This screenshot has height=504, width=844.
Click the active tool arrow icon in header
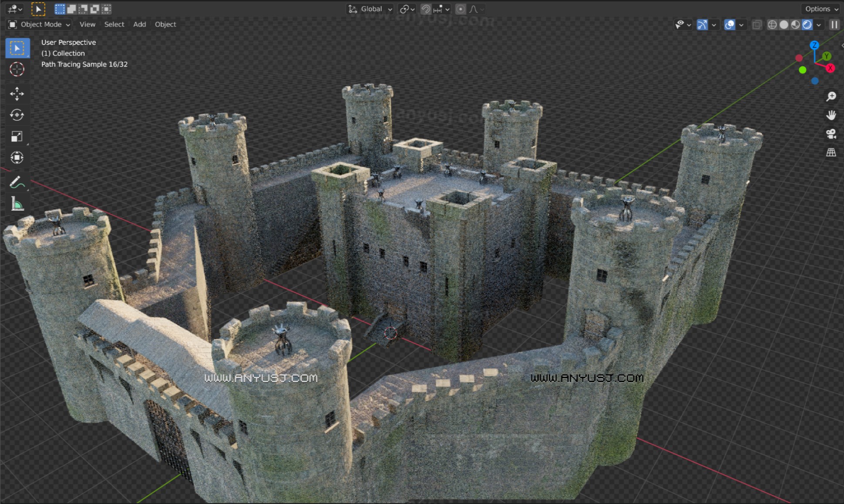[x=38, y=9]
